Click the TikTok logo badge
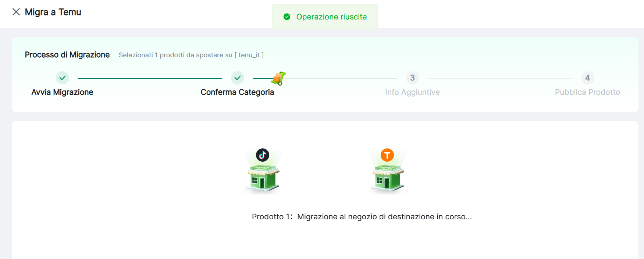644x259 pixels. pyautogui.click(x=263, y=155)
